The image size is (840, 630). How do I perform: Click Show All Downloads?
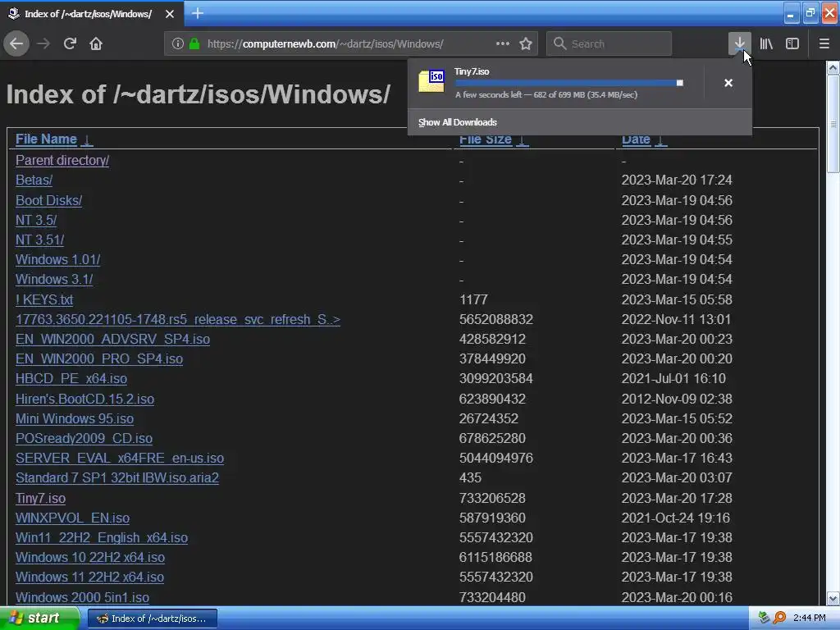458,122
